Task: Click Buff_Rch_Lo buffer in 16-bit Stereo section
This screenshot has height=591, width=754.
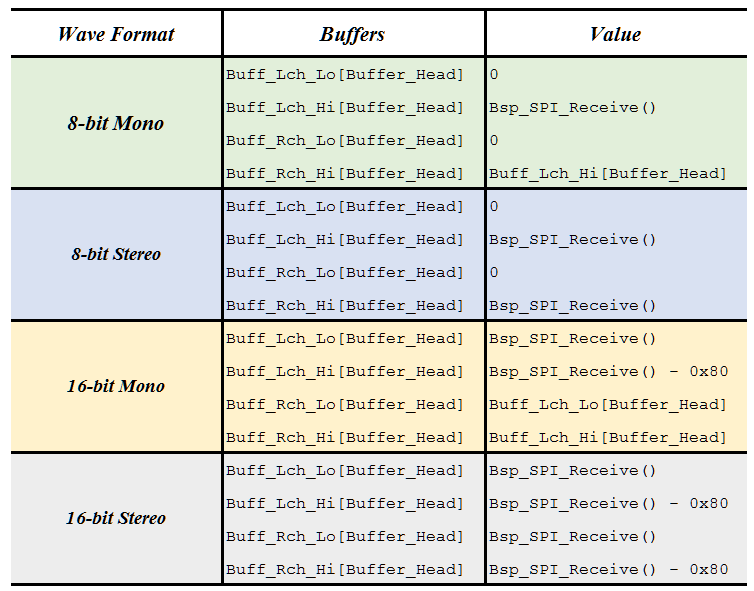Action: click(x=345, y=537)
